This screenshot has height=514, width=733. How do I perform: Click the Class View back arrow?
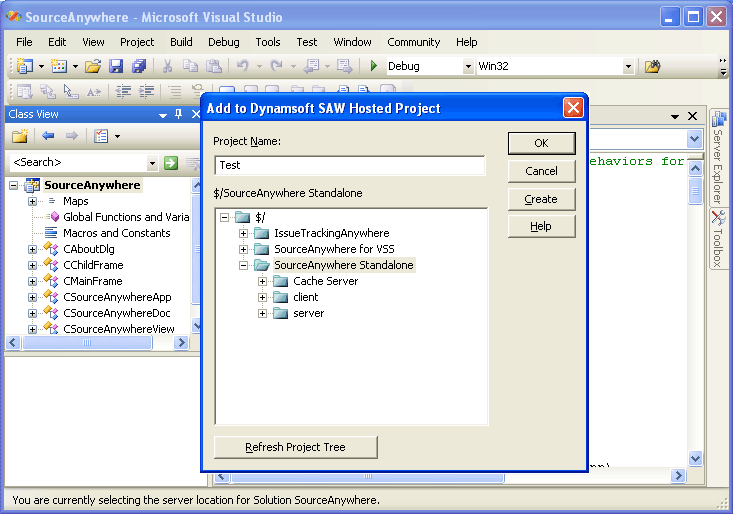point(48,136)
